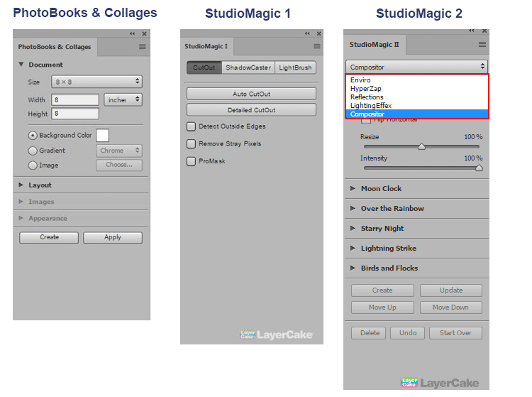Expand the Layout section
This screenshot has width=532, height=397.
40,185
